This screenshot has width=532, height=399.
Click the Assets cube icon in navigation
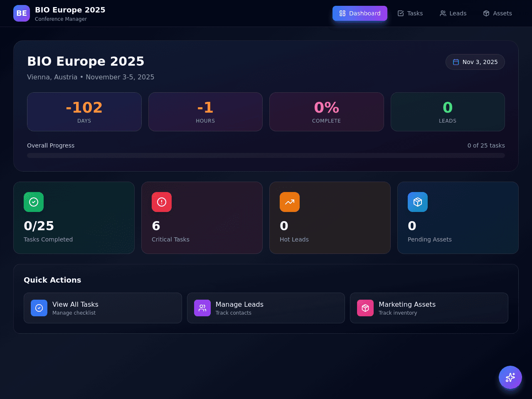pos(486,13)
